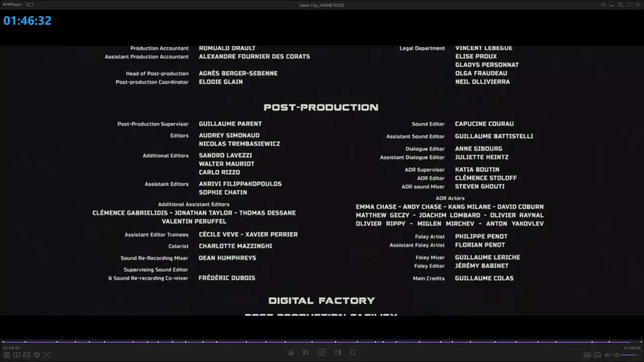Open the audio equalizer waveform icon

pyautogui.click(x=607, y=355)
